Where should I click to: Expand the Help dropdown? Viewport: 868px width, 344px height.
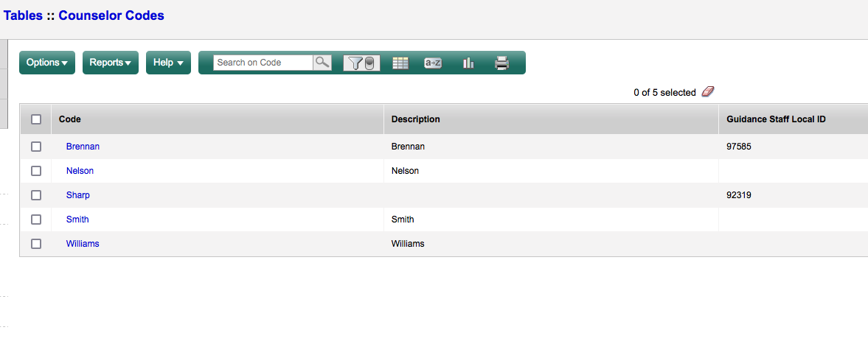point(168,63)
